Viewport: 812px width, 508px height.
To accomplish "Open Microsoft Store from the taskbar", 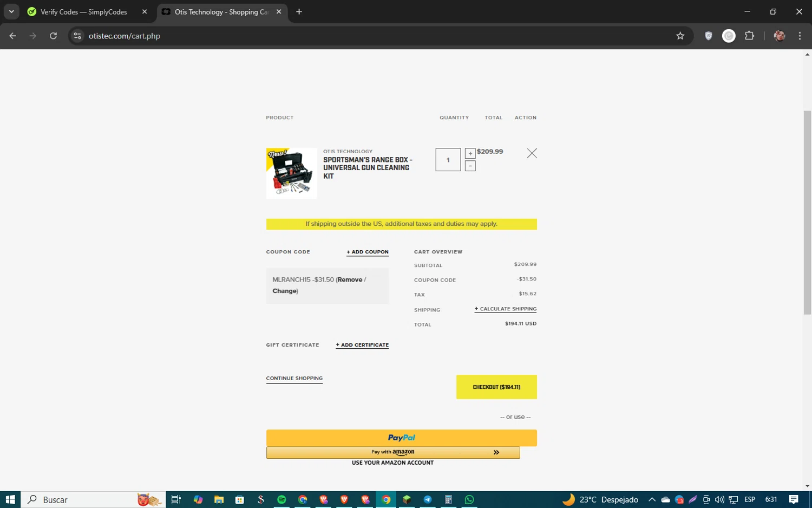I will tap(240, 499).
